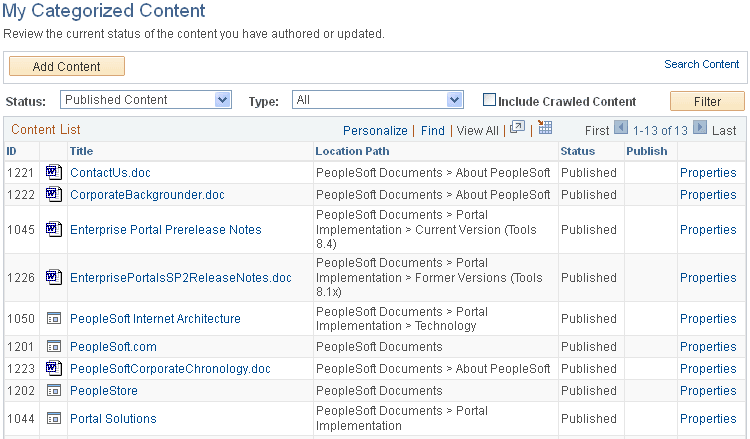
Task: Click the web page icon beside PeopleStore
Action: pyautogui.click(x=54, y=391)
